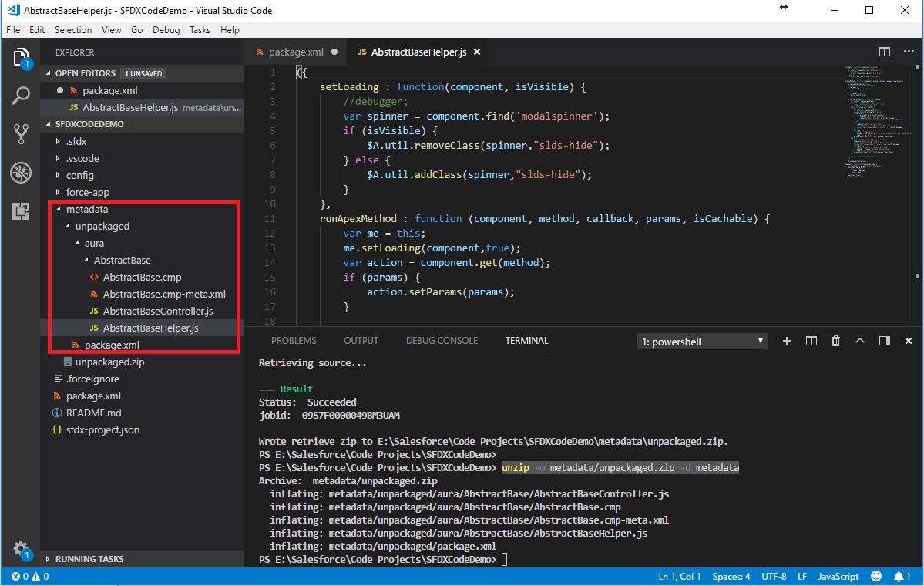Open notifications bell in status bar
Image resolution: width=924 pixels, height=586 pixels.
[902, 577]
